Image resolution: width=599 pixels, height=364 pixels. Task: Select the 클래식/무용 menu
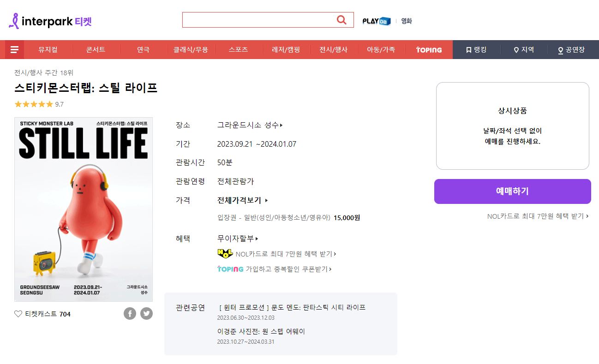pos(191,50)
